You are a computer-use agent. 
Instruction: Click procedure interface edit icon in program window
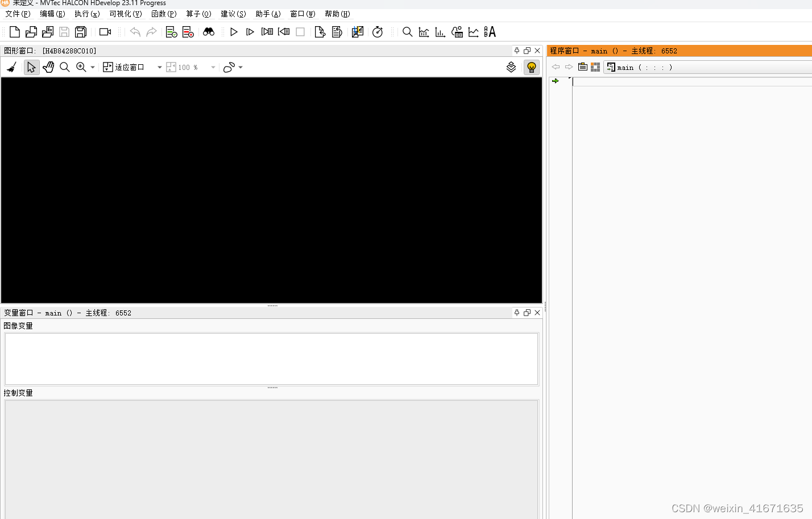[x=583, y=67]
